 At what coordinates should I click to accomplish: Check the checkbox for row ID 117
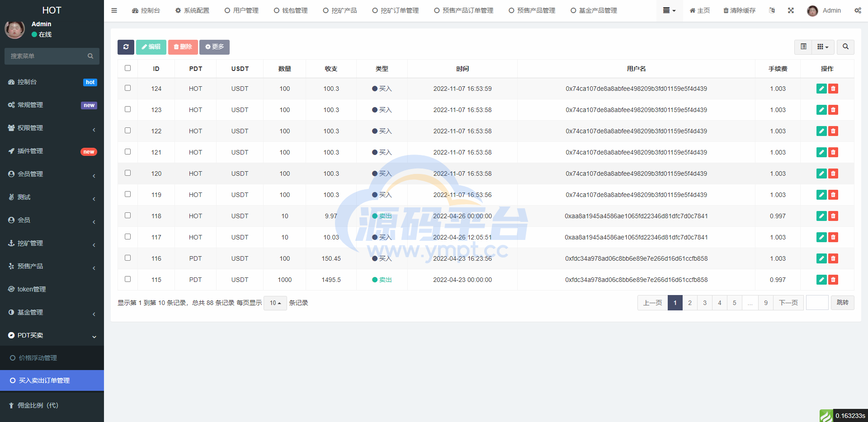click(127, 237)
